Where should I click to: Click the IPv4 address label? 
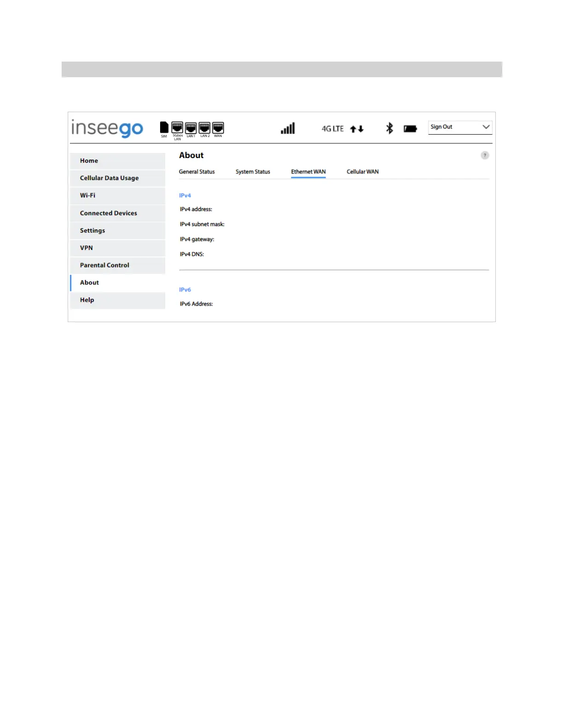(196, 209)
